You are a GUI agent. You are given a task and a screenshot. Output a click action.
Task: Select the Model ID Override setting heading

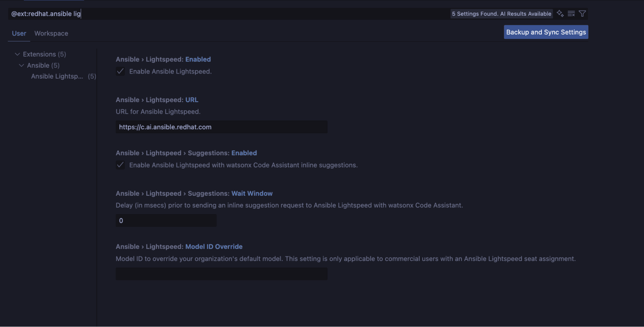coord(179,247)
